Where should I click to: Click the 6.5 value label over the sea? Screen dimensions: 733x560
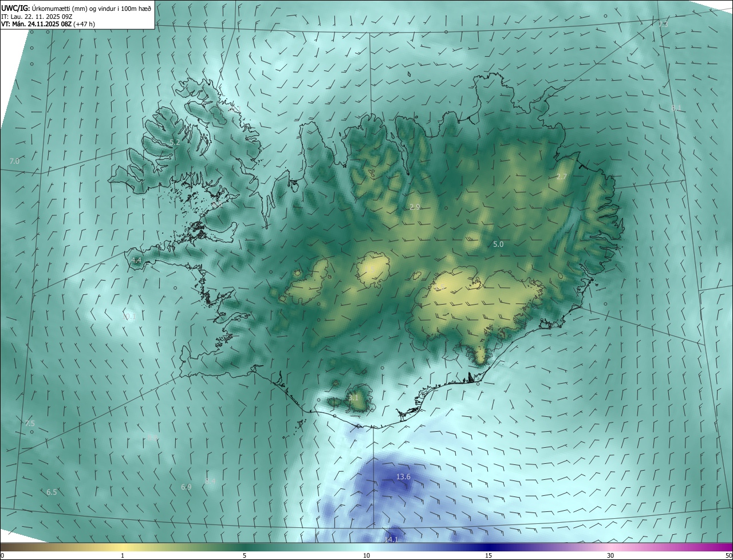click(52, 492)
